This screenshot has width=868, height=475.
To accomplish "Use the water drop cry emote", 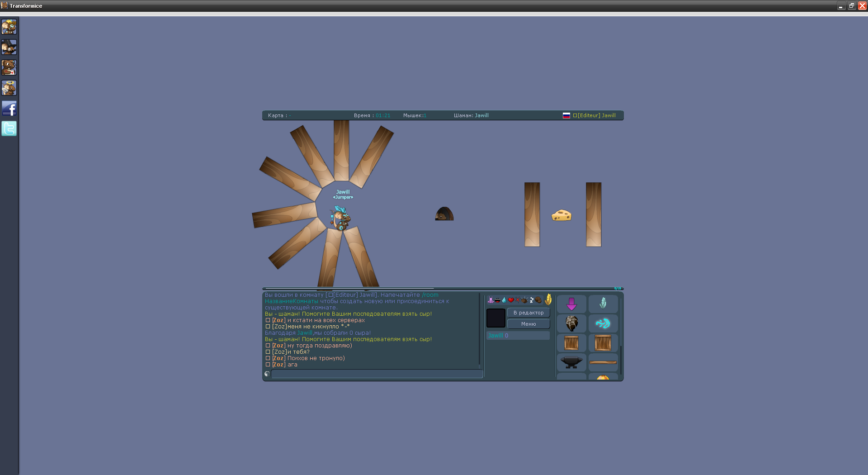I will (504, 300).
